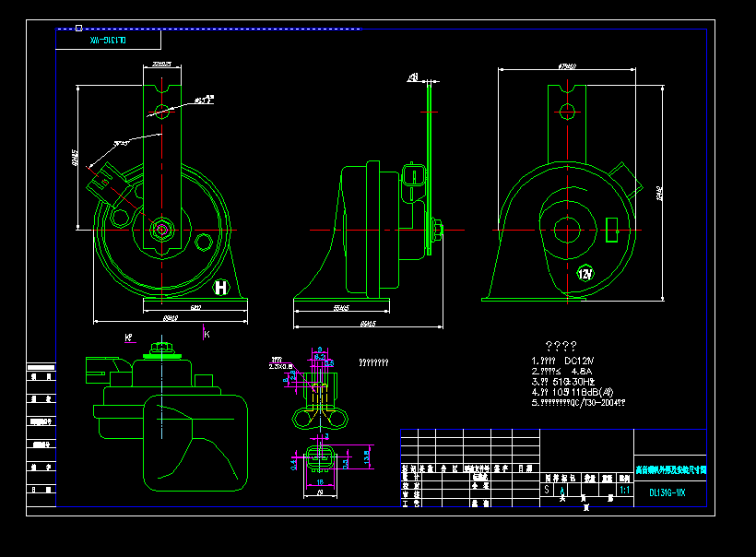756x557 pixels.
Task: Select the magenta terminal slot detail drawing
Action: [x=321, y=461]
